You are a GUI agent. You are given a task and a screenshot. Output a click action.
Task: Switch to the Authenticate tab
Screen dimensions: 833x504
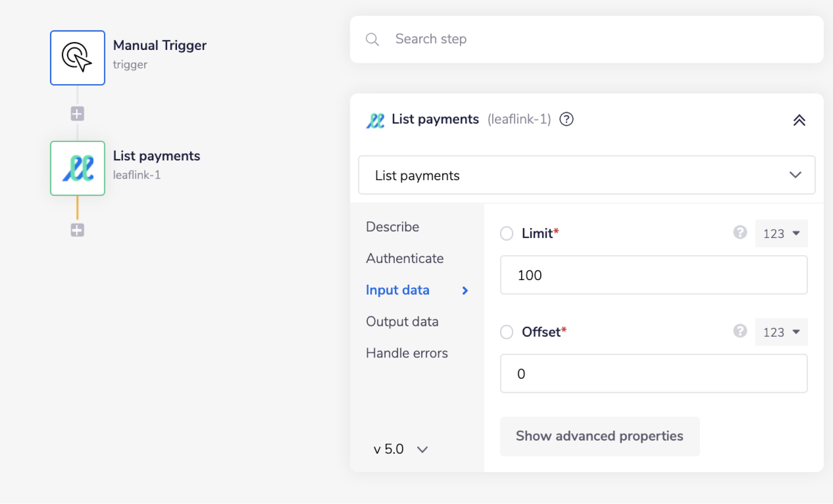coord(404,258)
